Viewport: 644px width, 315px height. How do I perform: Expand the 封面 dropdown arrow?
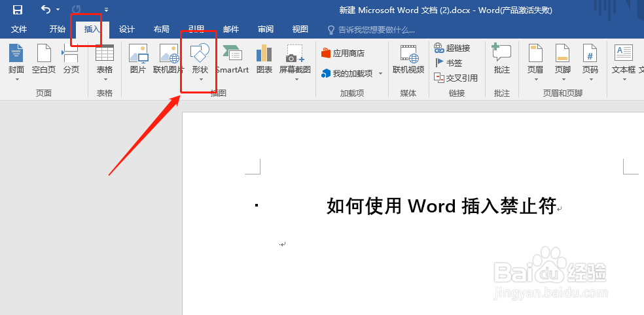17,79
